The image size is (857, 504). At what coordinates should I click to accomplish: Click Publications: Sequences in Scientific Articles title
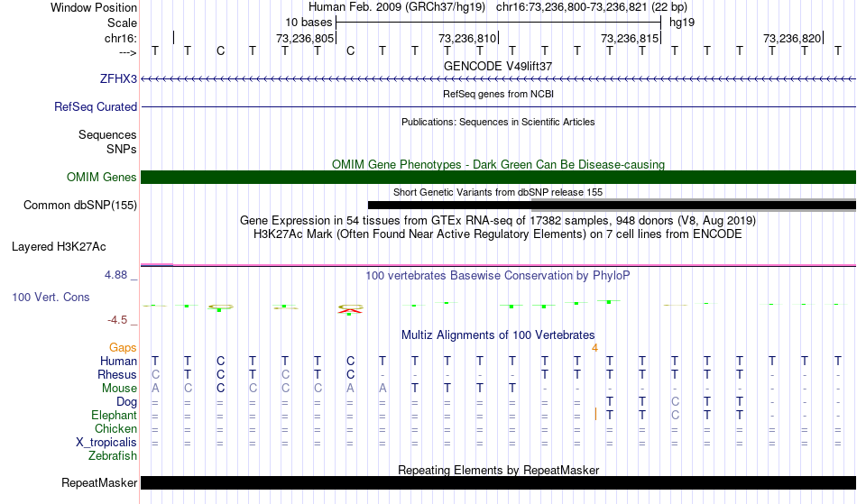(x=498, y=122)
